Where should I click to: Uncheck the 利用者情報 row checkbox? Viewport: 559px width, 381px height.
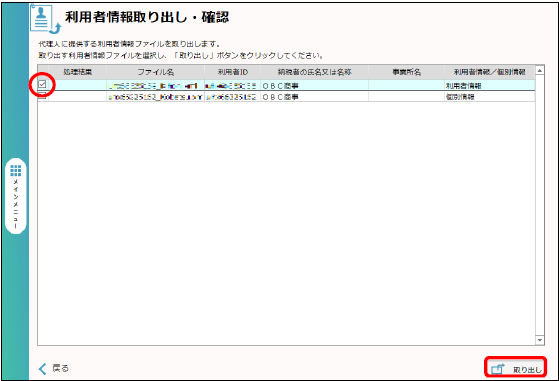tap(42, 84)
